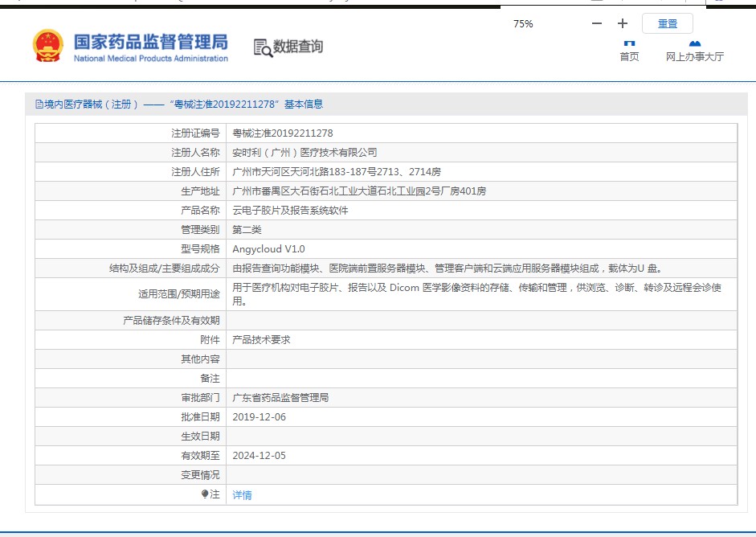Image resolution: width=756 pixels, height=537 pixels.
Task: Click the 75% zoom level indicator
Action: coord(523,24)
